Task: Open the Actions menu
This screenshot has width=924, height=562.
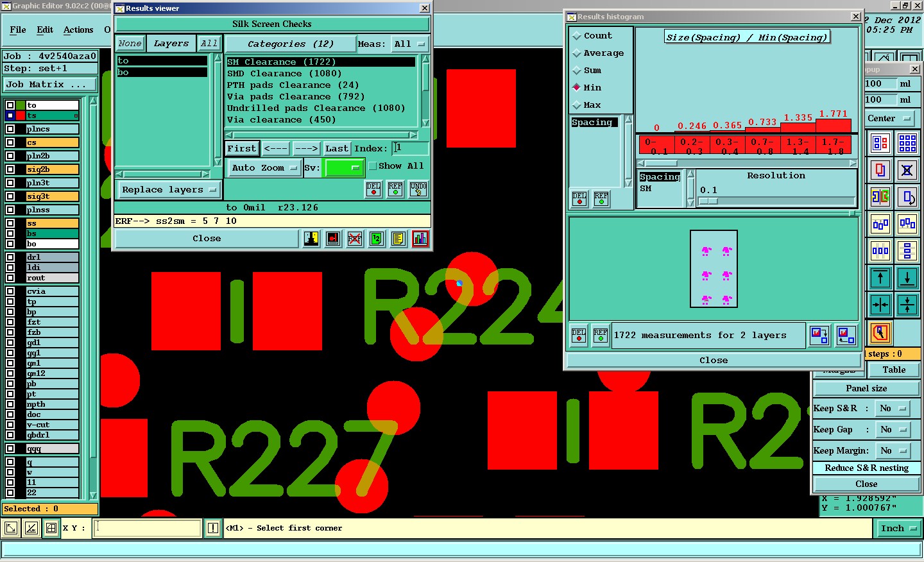Action: click(x=78, y=30)
